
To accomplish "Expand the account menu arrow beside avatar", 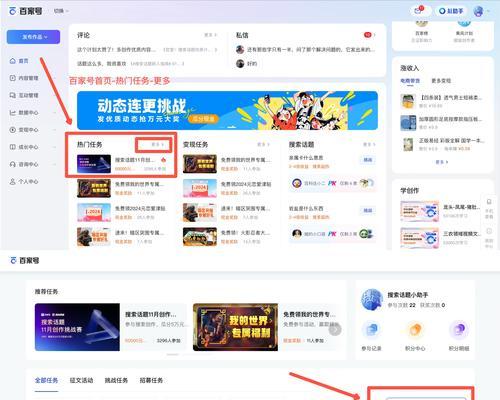I will (489, 11).
